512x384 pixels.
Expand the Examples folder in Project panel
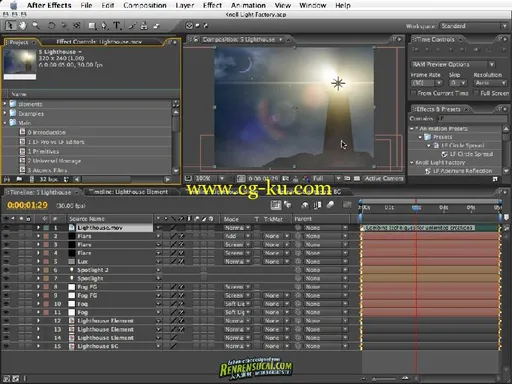click(x=5, y=113)
